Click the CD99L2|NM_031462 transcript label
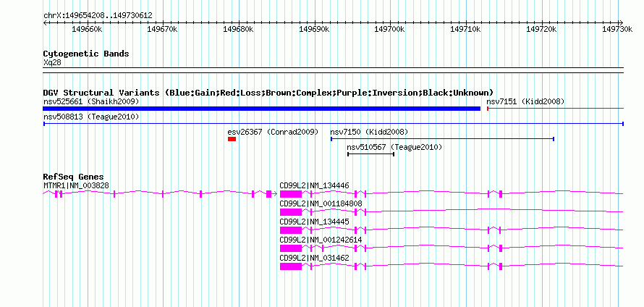 (314, 258)
